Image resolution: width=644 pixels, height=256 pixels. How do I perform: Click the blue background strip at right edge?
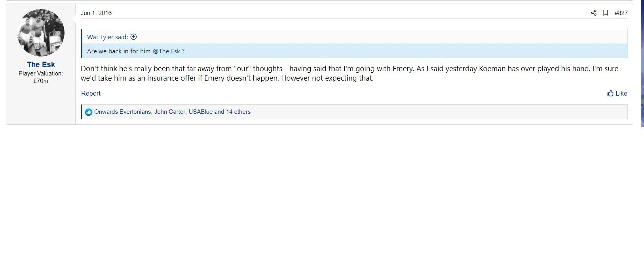tap(642, 63)
